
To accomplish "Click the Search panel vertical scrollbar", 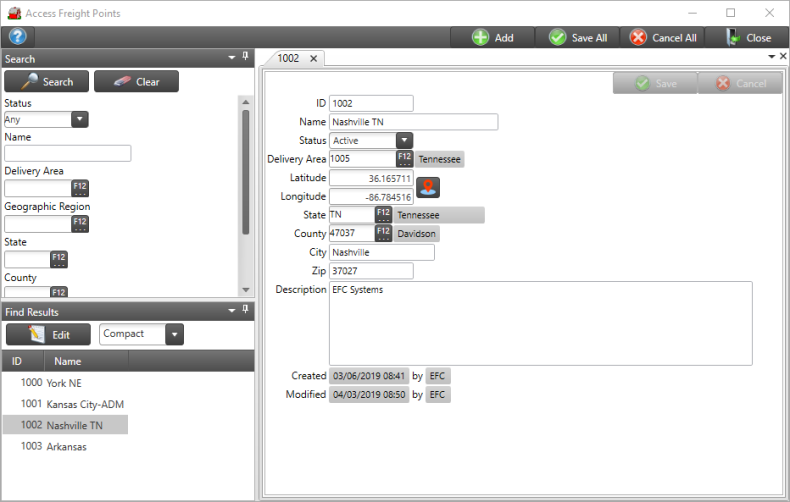I will [x=246, y=170].
